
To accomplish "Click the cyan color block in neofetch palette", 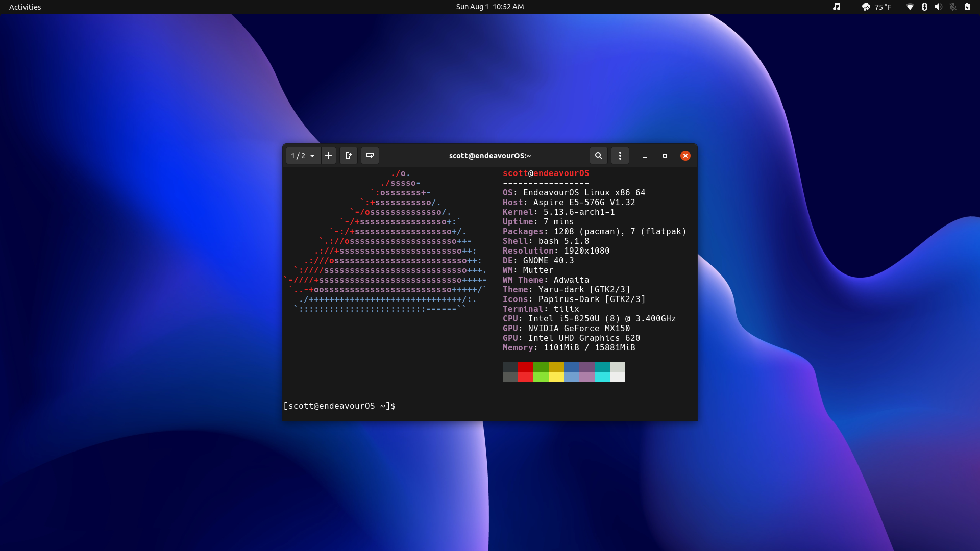I will (602, 377).
